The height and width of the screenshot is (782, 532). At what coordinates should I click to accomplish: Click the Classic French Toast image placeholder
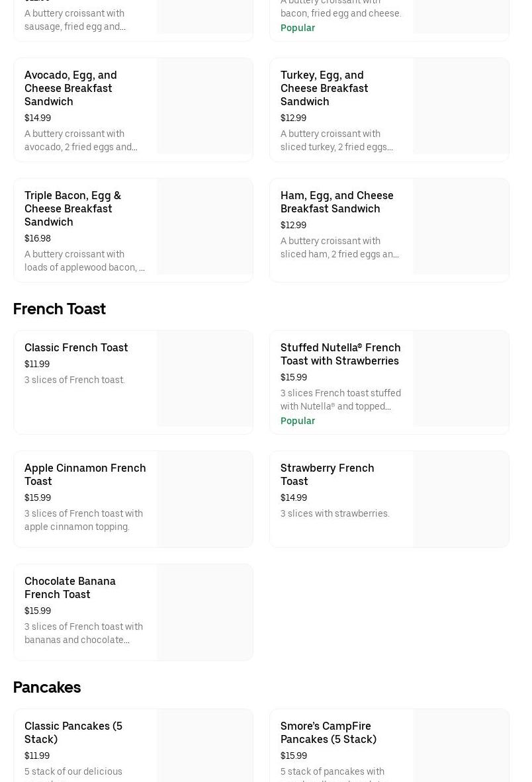[x=205, y=378]
